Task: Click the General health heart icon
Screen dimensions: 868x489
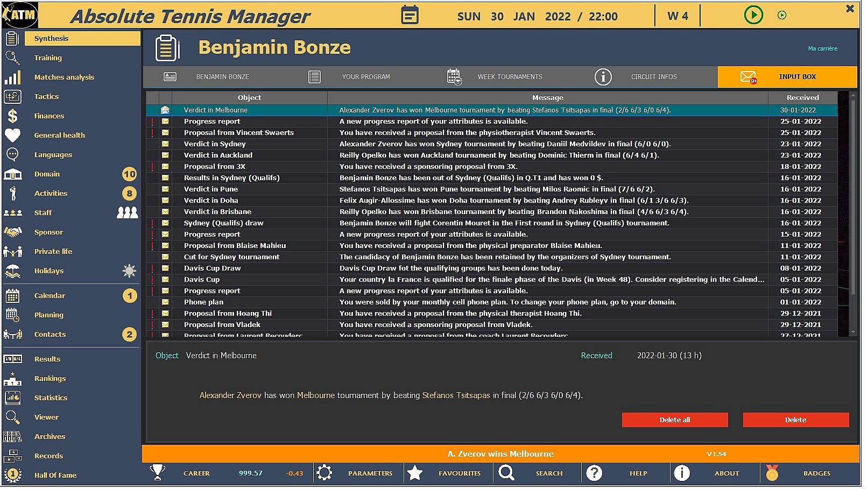Action: point(12,136)
